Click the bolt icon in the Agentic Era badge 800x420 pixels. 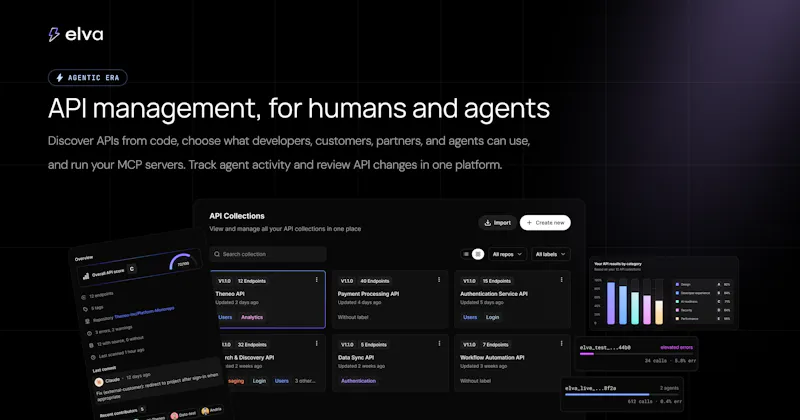click(60, 78)
